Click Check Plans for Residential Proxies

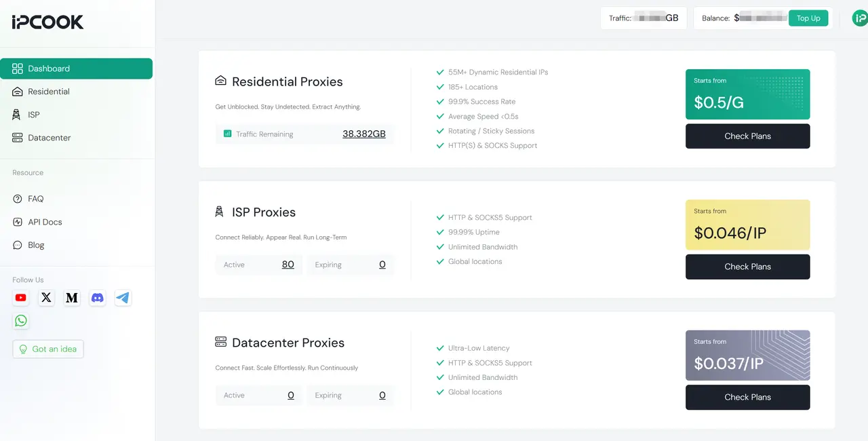(x=747, y=136)
